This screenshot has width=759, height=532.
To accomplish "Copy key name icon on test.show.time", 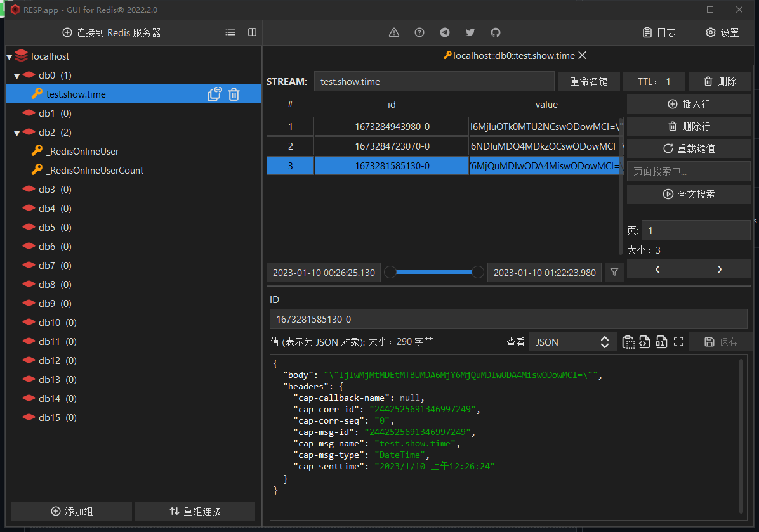I will click(x=214, y=94).
